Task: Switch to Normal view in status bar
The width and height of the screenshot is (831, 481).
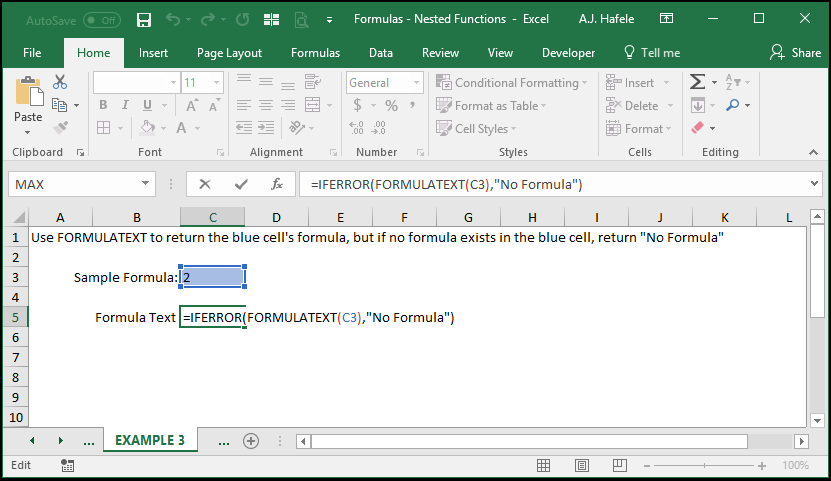Action: click(543, 466)
